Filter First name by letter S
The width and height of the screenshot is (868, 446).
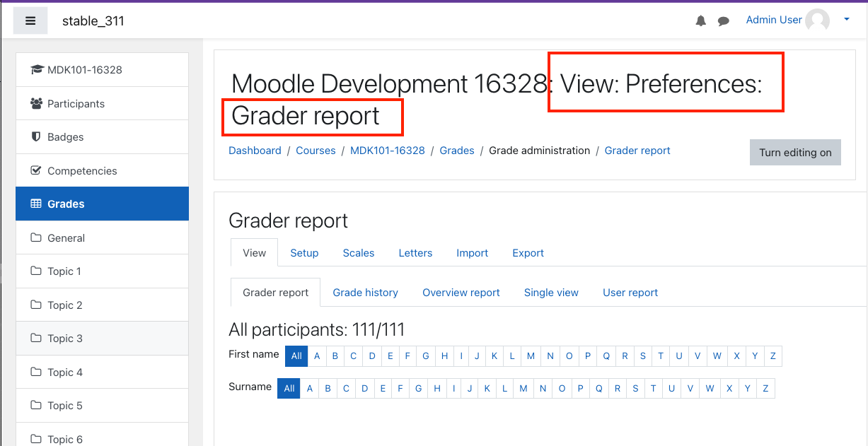pyautogui.click(x=643, y=356)
